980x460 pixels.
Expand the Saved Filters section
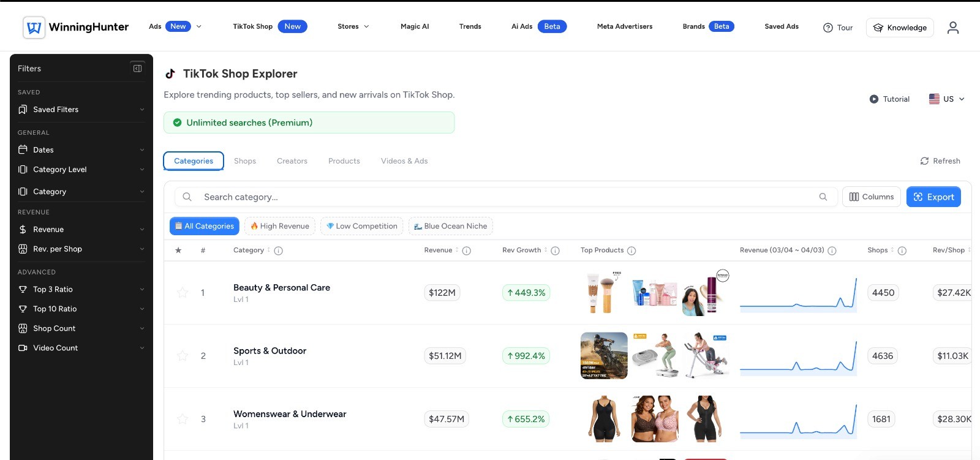[81, 110]
